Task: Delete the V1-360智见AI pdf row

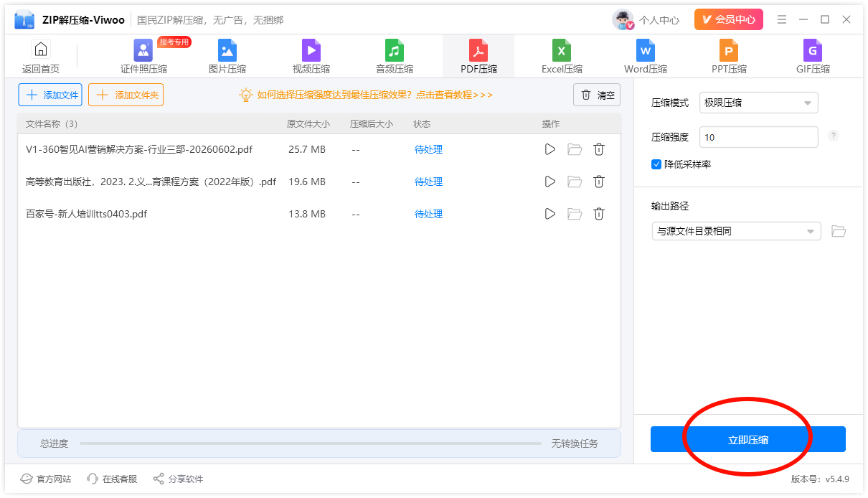Action: point(599,149)
